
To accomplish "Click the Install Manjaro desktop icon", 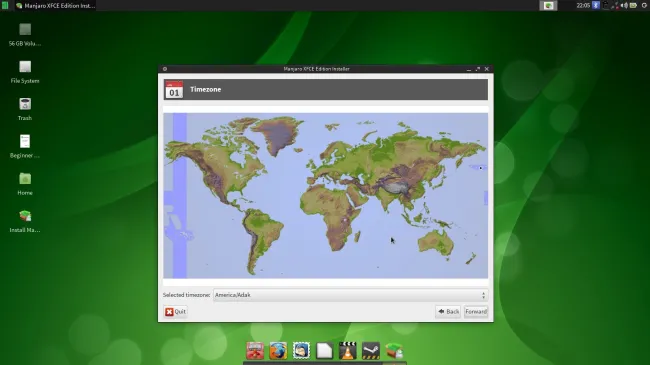I will coord(25,221).
